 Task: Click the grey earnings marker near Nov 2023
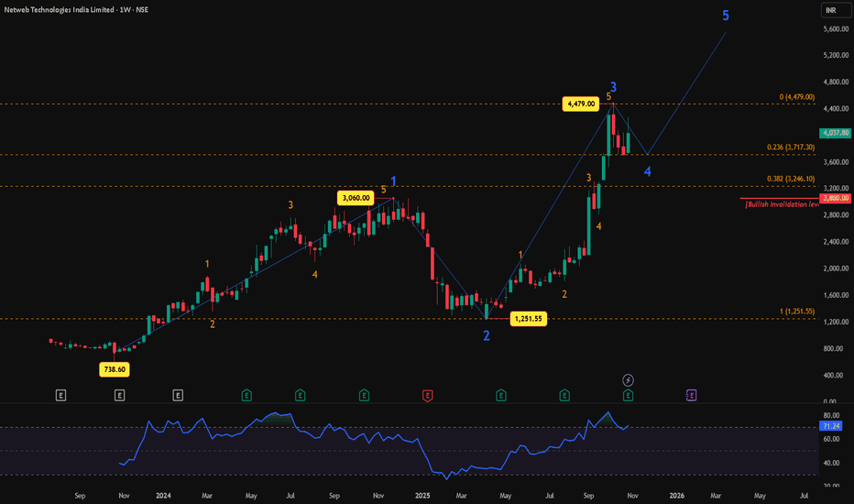coord(119,396)
